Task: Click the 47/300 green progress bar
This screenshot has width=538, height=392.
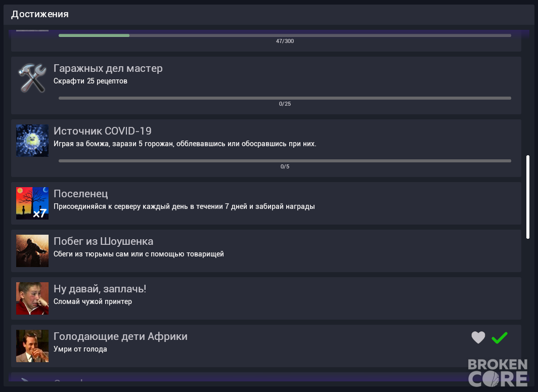Action: coord(285,35)
